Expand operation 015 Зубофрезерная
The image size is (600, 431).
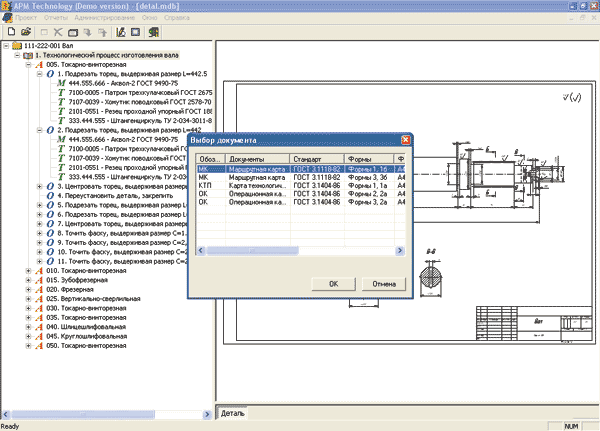[x=29, y=280]
